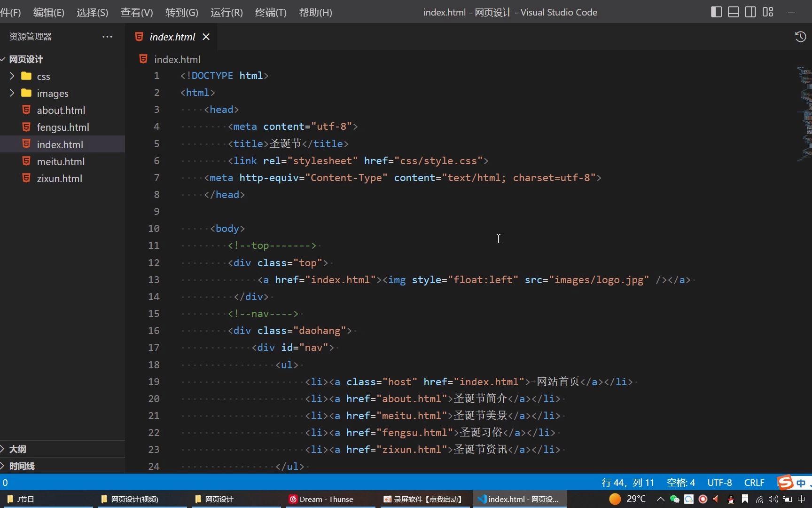This screenshot has width=812, height=508.
Task: Open the 转到(G) menu
Action: pyautogui.click(x=181, y=12)
